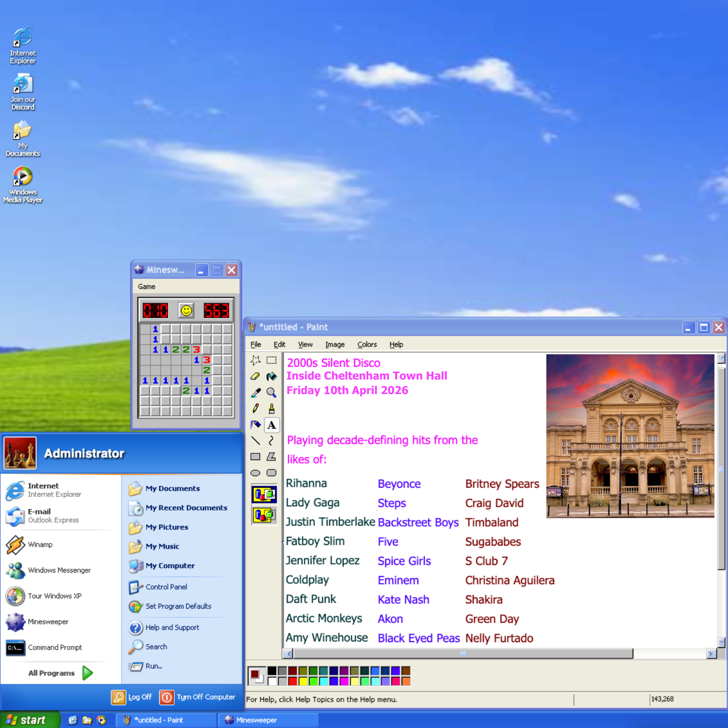Open the Join our Discord desktop shortcut
The width and height of the screenshot is (728, 728).
point(23,92)
